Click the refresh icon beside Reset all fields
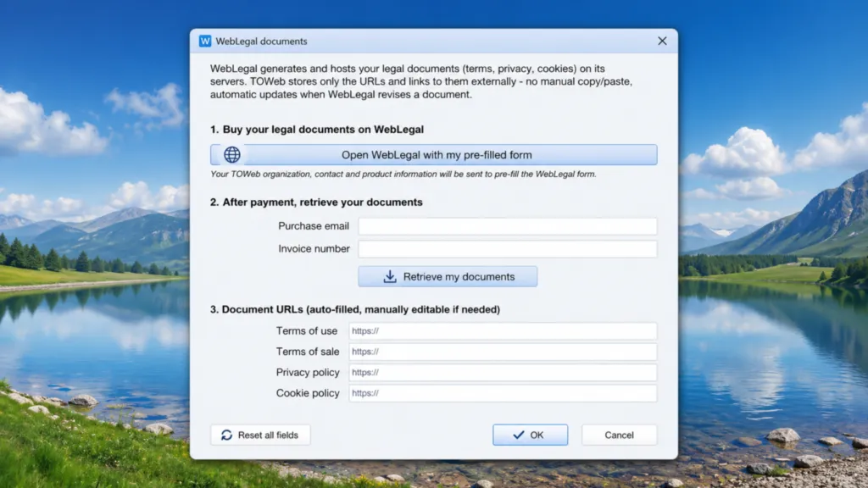 [x=225, y=435]
